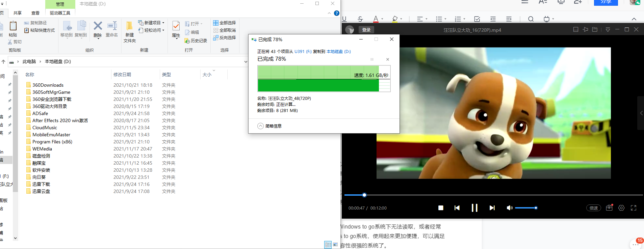644x249 pixels.
Task: Click the Login button in video player
Action: point(366,30)
